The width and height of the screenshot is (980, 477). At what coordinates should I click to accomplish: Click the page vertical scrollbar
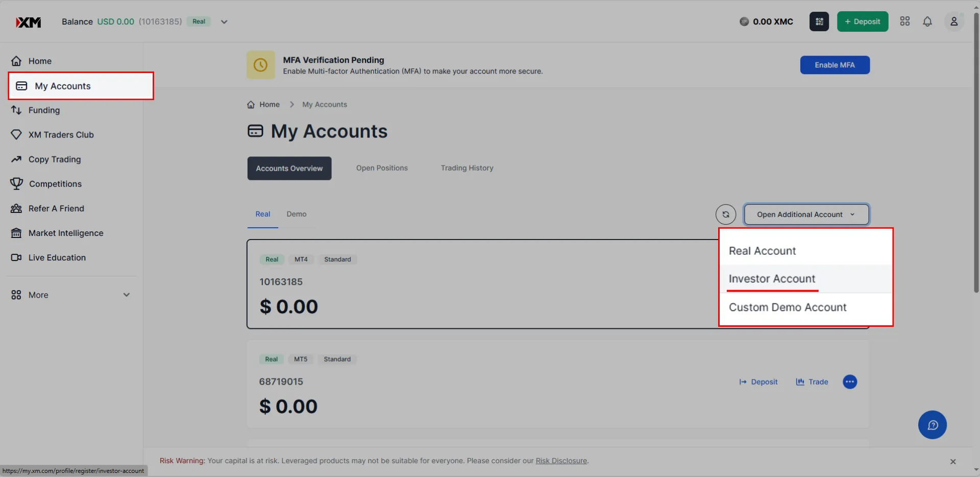pos(976,153)
